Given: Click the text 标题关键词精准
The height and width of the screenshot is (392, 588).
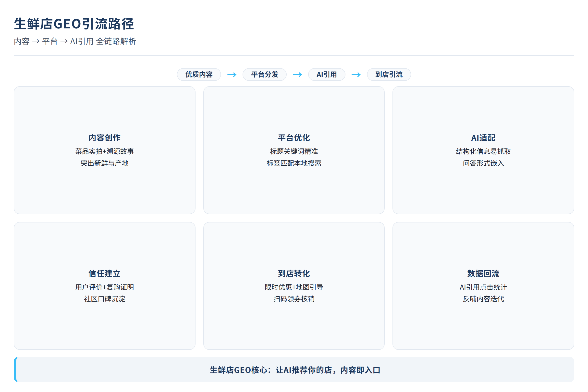Looking at the screenshot, I should [x=294, y=151].
